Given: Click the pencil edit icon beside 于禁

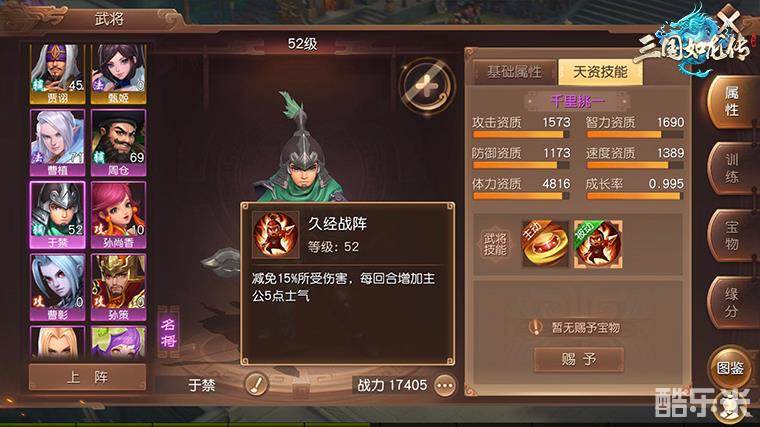Looking at the screenshot, I should coord(256,385).
